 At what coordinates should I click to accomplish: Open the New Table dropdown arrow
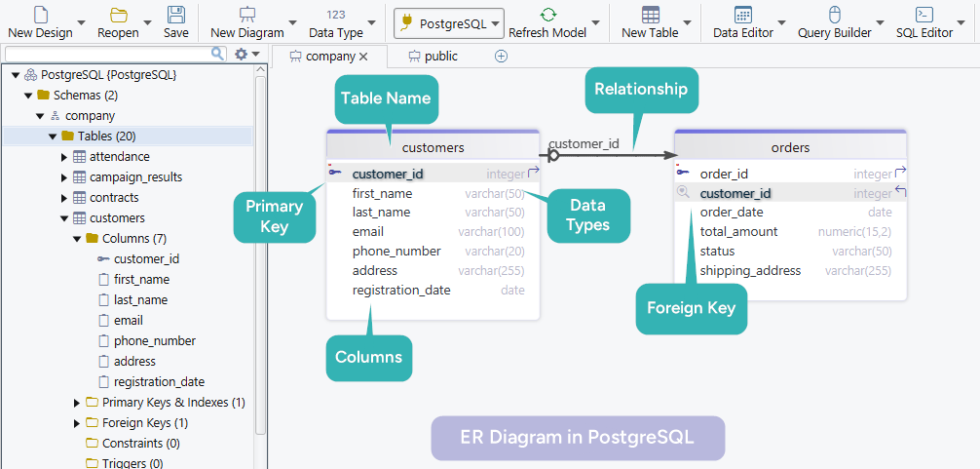pos(688,23)
